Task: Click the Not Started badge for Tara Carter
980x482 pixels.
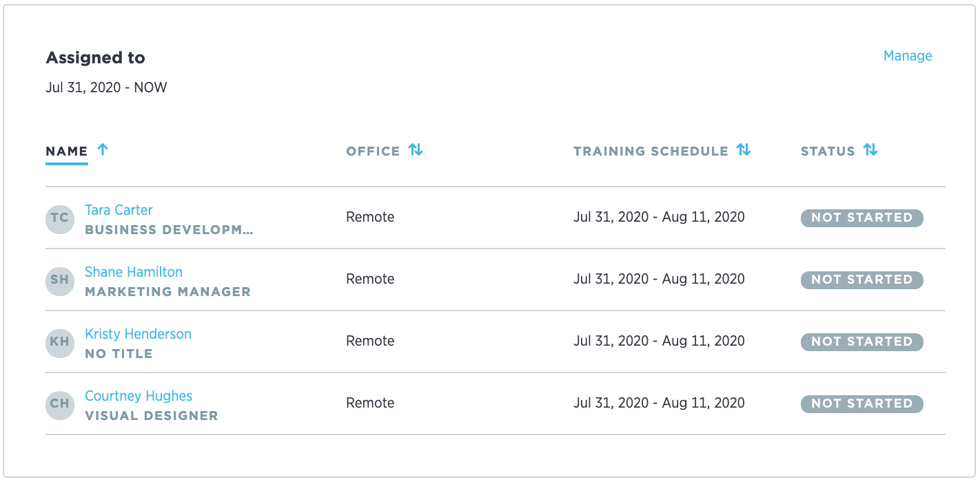Action: click(x=861, y=218)
